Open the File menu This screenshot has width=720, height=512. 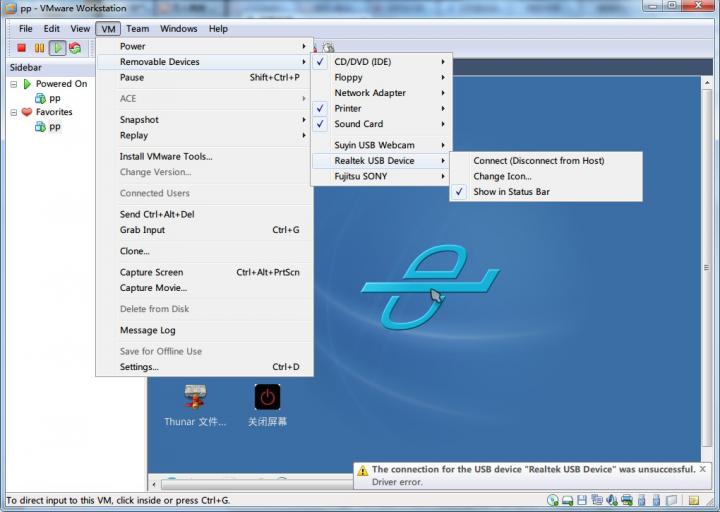pos(25,29)
